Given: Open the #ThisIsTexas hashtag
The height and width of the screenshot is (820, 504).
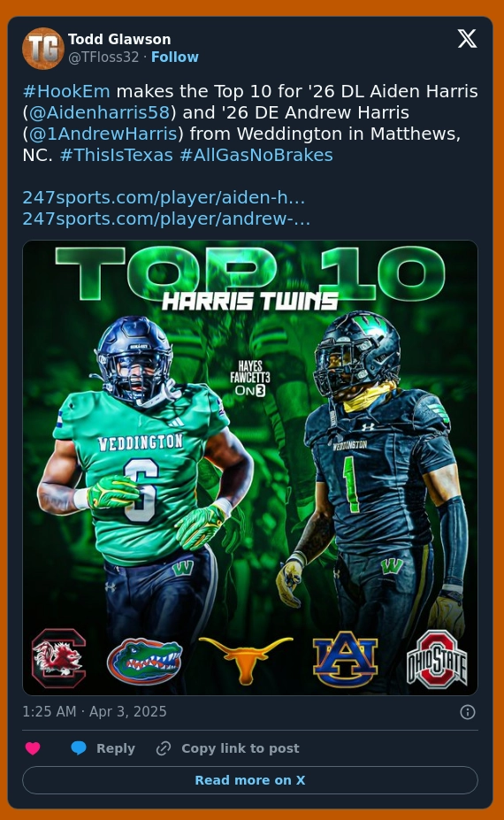Looking at the screenshot, I should (x=117, y=156).
